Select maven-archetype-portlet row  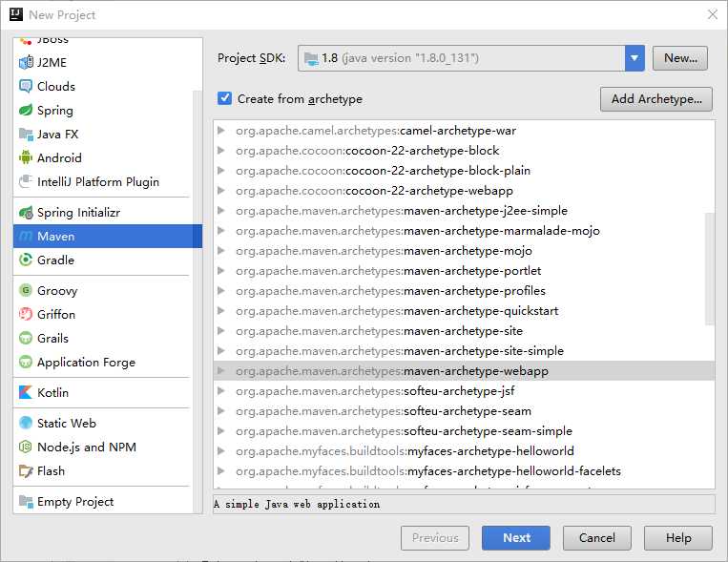[465, 271]
